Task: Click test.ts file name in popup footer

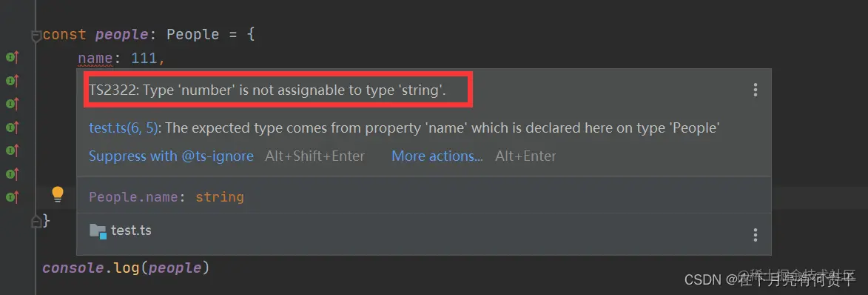Action: point(131,231)
